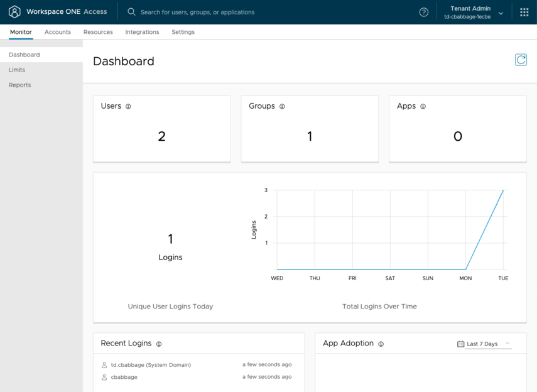Click the Workspace ONE Access logo icon
The width and height of the screenshot is (537, 392).
(14, 12)
